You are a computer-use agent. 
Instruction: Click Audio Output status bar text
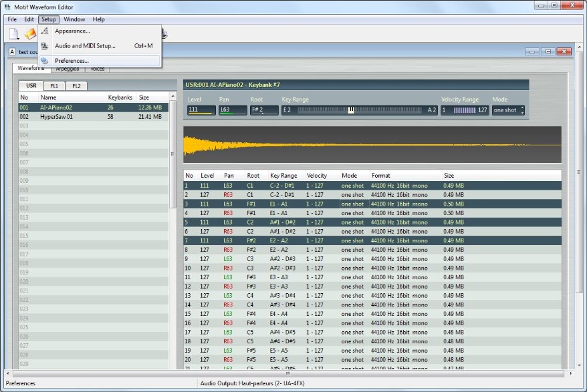coord(252,383)
